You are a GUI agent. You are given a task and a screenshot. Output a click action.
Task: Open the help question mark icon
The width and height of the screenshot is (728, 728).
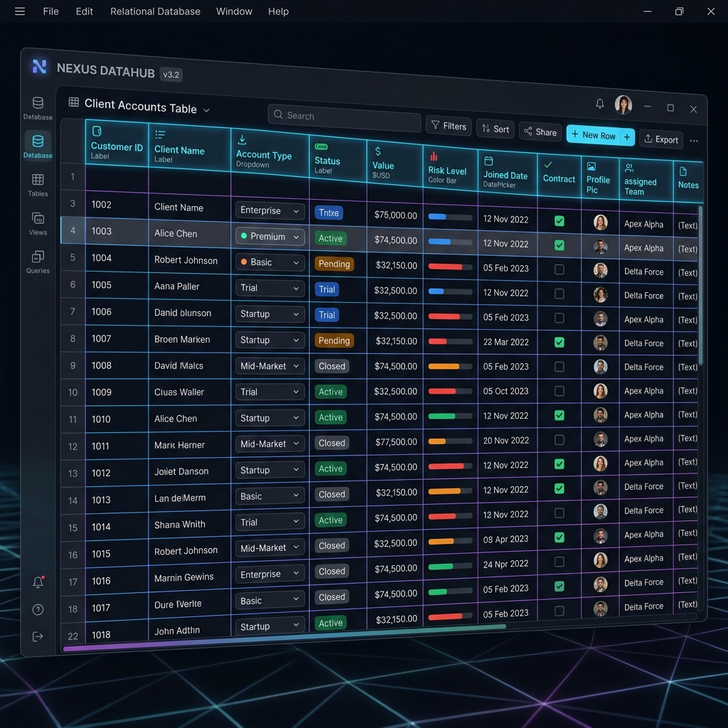38,609
